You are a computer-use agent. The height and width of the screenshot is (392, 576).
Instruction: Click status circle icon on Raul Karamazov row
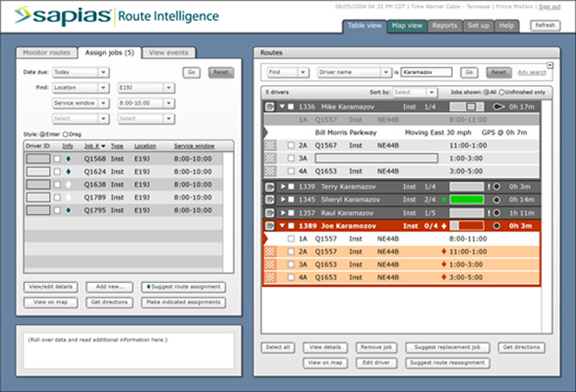click(497, 212)
